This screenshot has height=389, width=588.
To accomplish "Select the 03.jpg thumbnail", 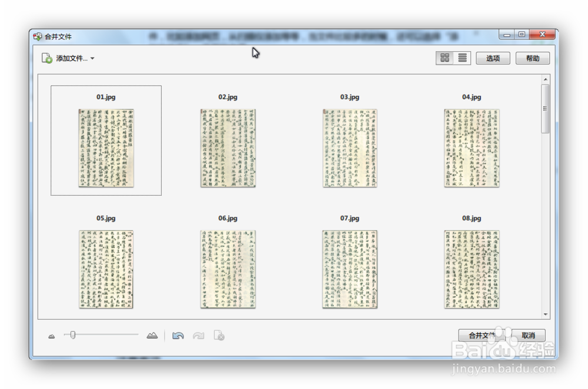I will 350,148.
